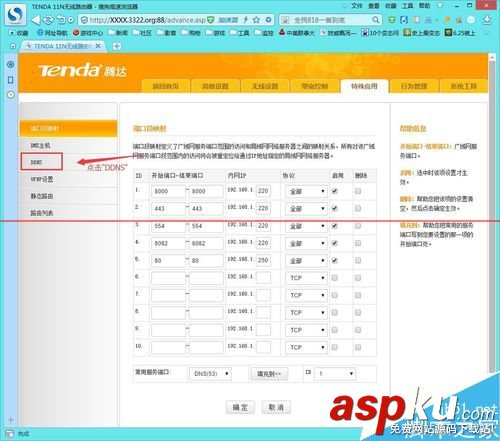Open the 监控 bookmark folder

[x=264, y=33]
